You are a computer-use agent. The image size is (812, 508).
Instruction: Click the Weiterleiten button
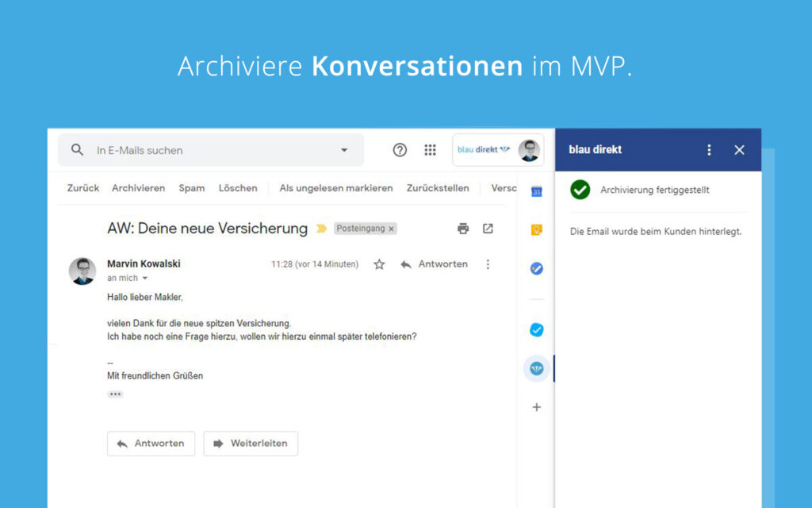251,444
